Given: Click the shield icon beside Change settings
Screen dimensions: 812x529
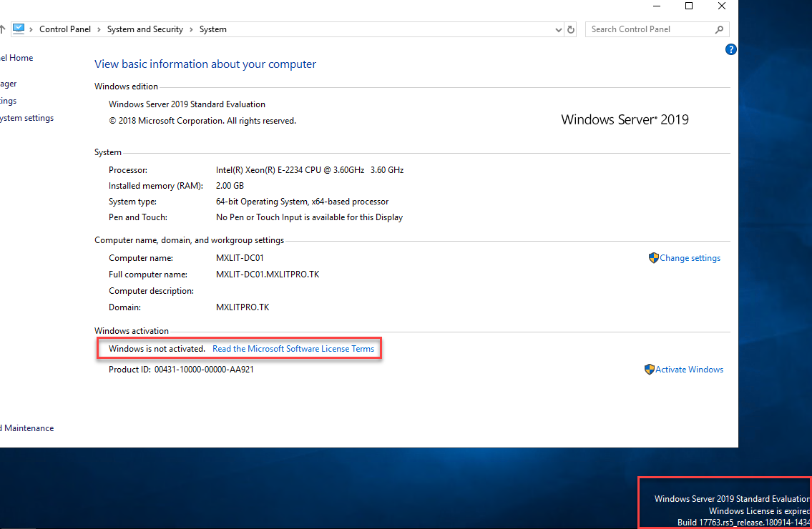Looking at the screenshot, I should click(653, 258).
